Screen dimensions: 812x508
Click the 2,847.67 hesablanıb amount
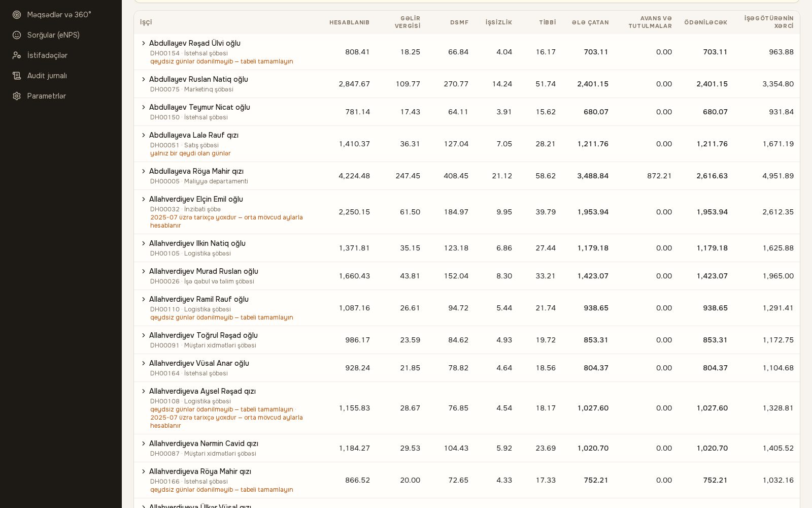coord(354,84)
